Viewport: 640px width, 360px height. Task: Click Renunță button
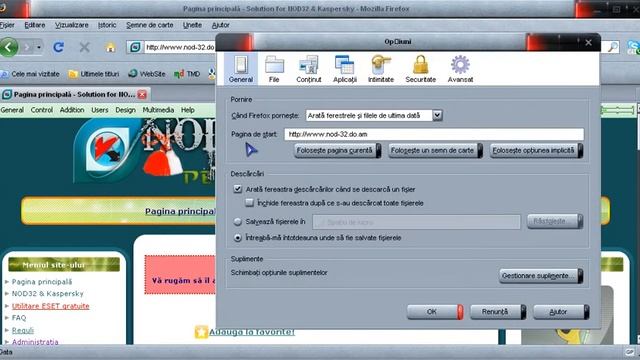tap(498, 312)
